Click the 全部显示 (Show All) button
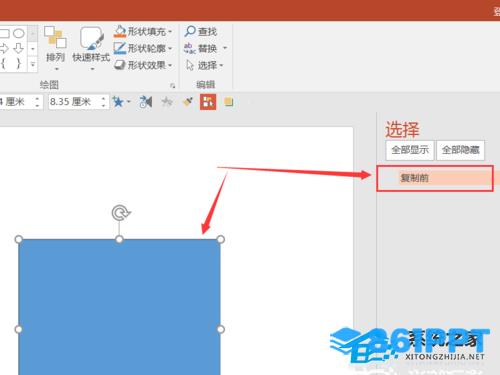The width and height of the screenshot is (500, 375). click(x=410, y=150)
